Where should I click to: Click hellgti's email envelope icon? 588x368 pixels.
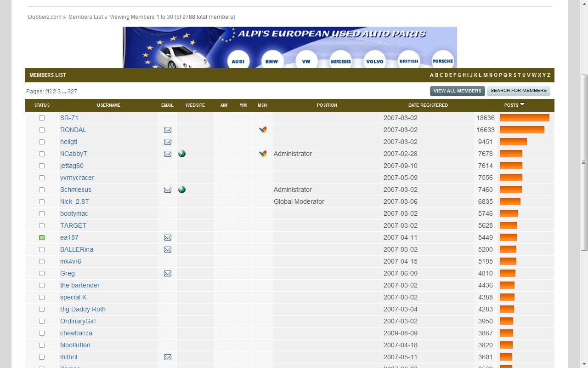[168, 142]
